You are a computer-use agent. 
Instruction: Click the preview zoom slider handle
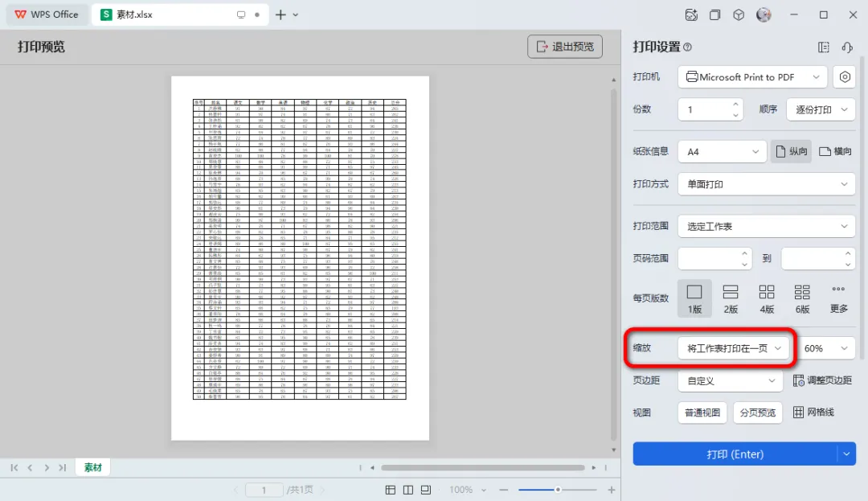[x=558, y=490]
